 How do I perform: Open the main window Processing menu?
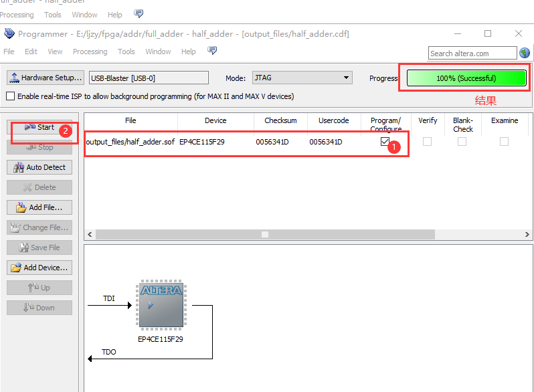pyautogui.click(x=17, y=15)
